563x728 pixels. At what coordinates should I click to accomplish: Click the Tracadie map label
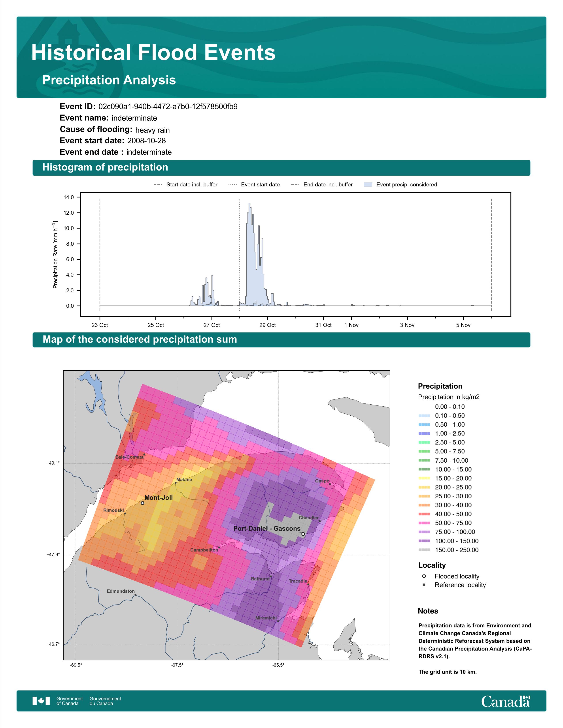click(x=298, y=581)
